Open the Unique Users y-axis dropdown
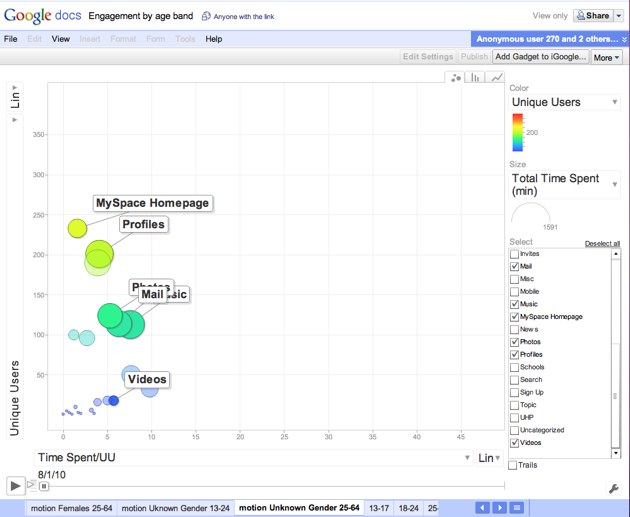630x517 pixels. 15,277
